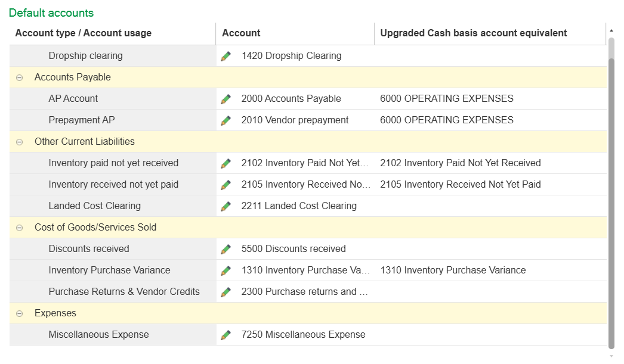Edit the 7250 Miscellaneous Expense account
This screenshot has width=624, height=364.
tap(225, 335)
